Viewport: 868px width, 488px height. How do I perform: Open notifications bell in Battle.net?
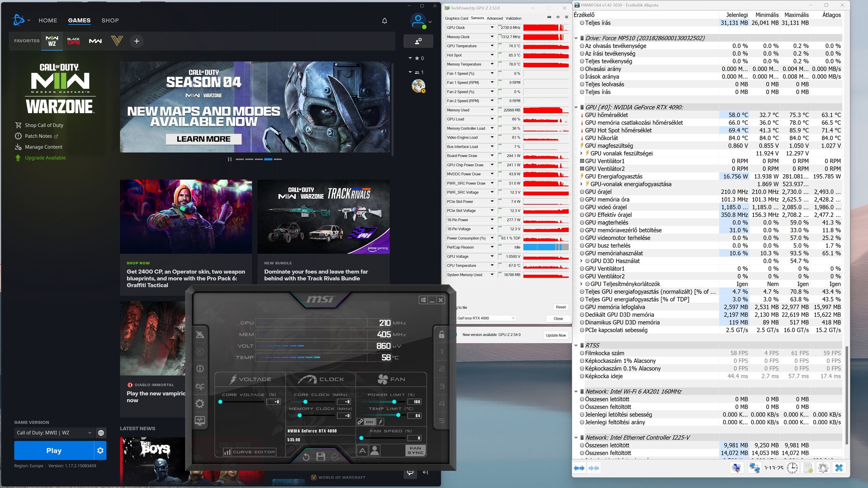click(x=384, y=21)
